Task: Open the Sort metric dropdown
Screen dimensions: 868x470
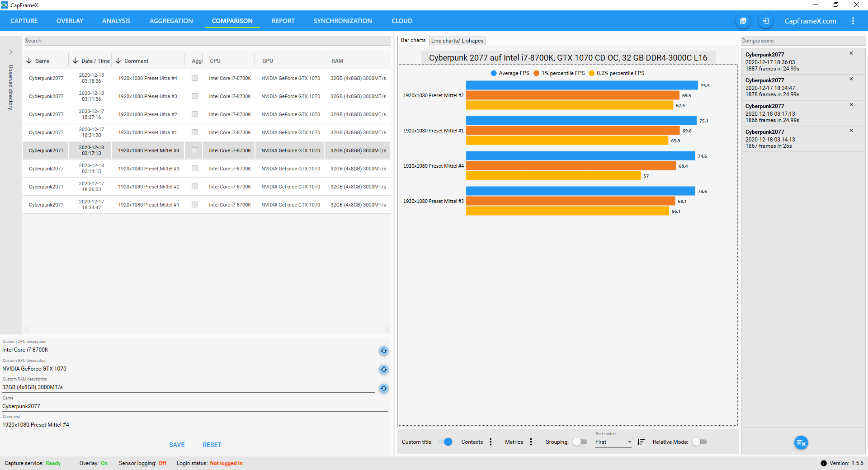Action: [613, 442]
